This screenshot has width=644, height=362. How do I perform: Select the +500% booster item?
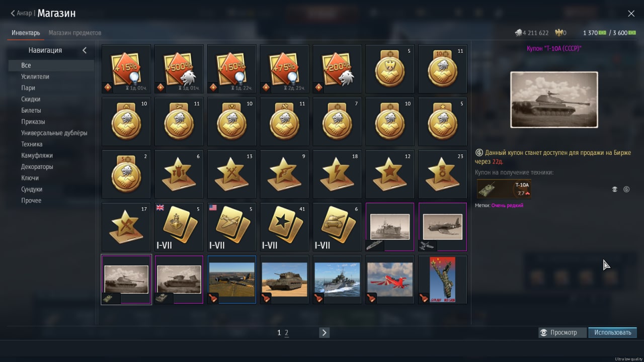pos(179,69)
